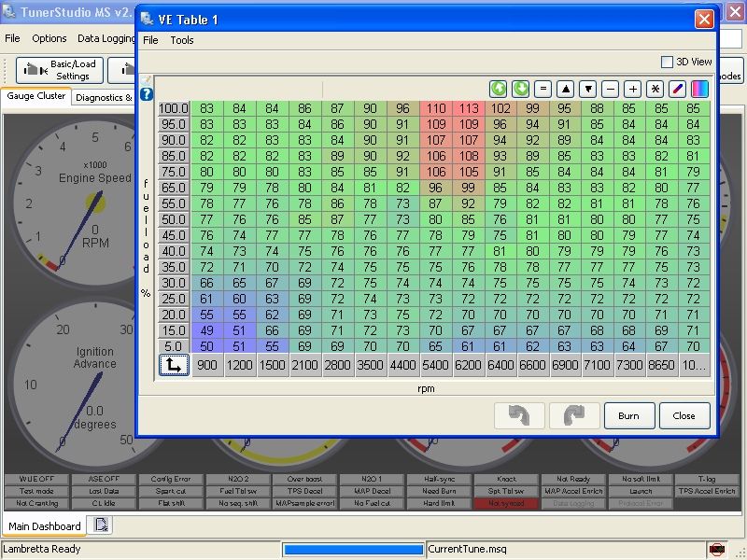
Task: Enable the 3D View checkbox
Action: (667, 62)
